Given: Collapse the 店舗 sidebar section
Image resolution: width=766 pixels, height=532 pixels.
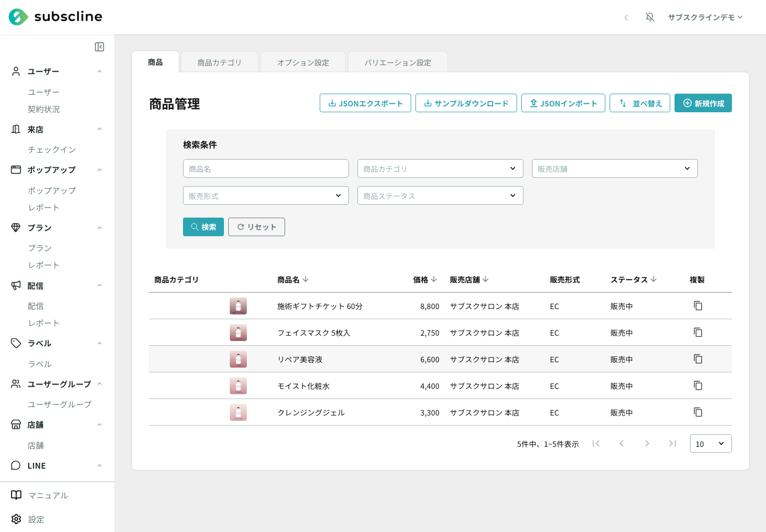Looking at the screenshot, I should click(x=99, y=425).
